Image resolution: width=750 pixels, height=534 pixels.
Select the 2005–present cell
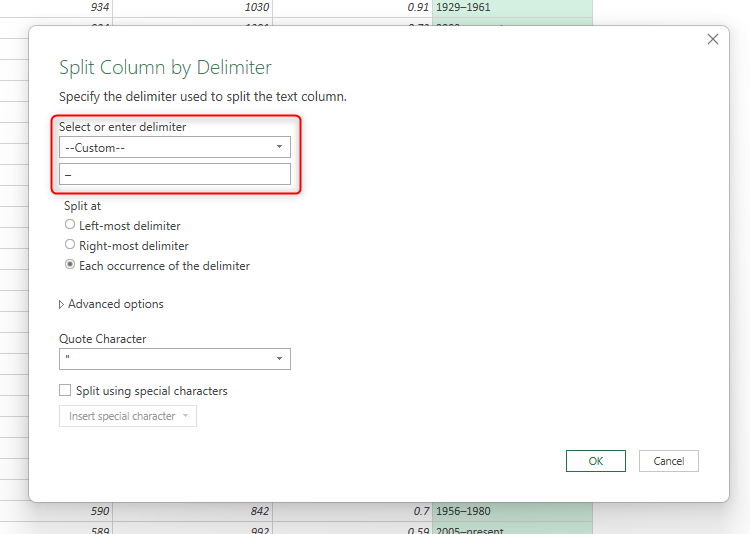click(x=512, y=529)
